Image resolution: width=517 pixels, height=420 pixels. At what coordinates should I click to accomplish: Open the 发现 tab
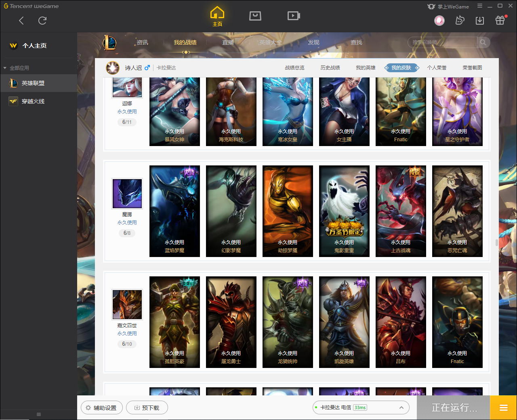[x=313, y=42]
